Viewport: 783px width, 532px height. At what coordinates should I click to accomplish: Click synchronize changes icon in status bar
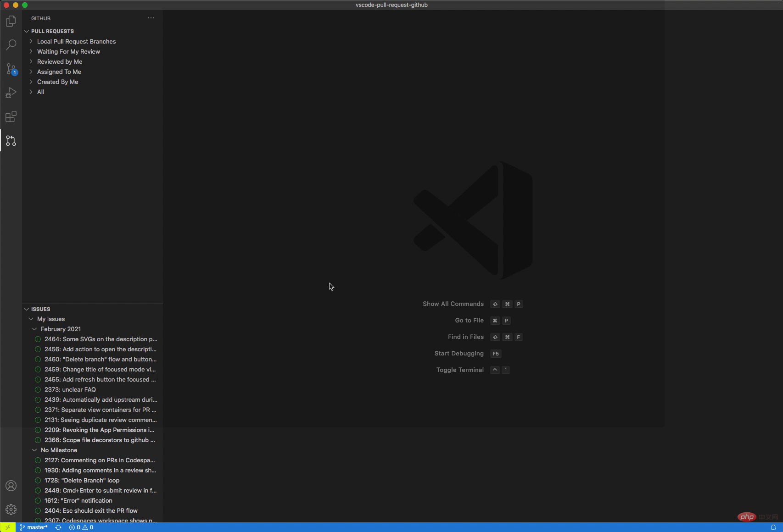click(58, 527)
